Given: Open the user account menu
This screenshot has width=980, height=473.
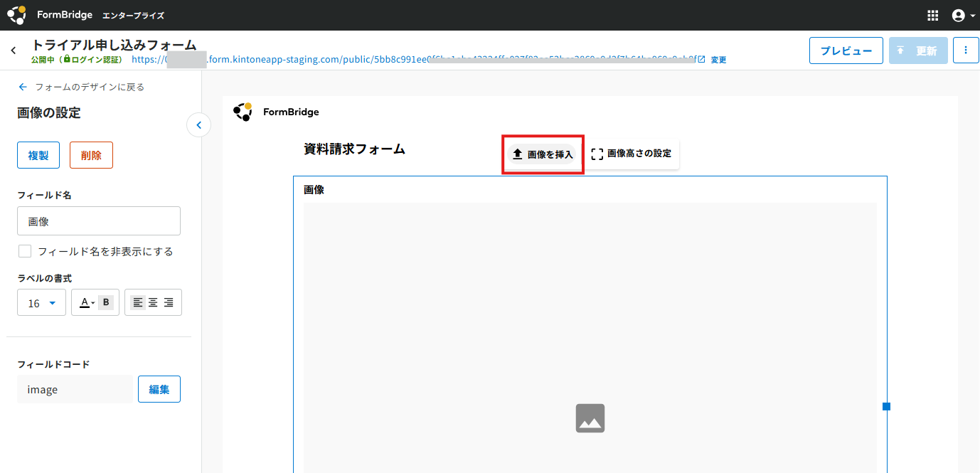Looking at the screenshot, I should (x=963, y=16).
